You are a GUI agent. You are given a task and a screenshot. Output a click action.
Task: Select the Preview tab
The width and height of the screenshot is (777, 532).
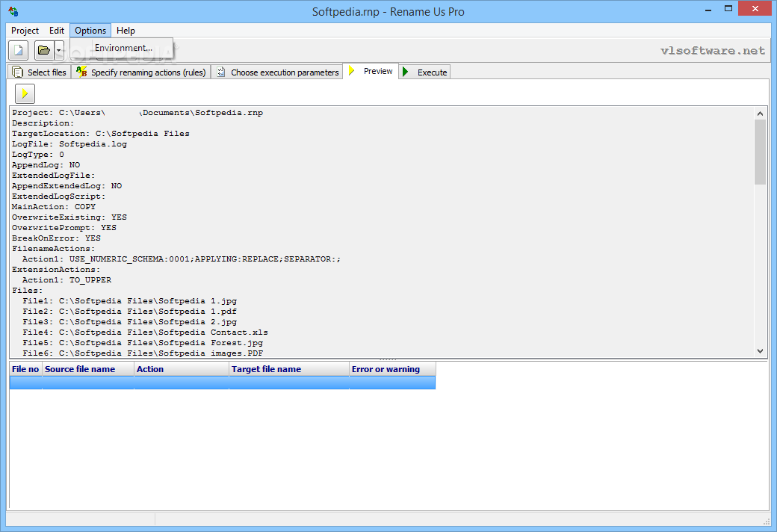(x=371, y=72)
